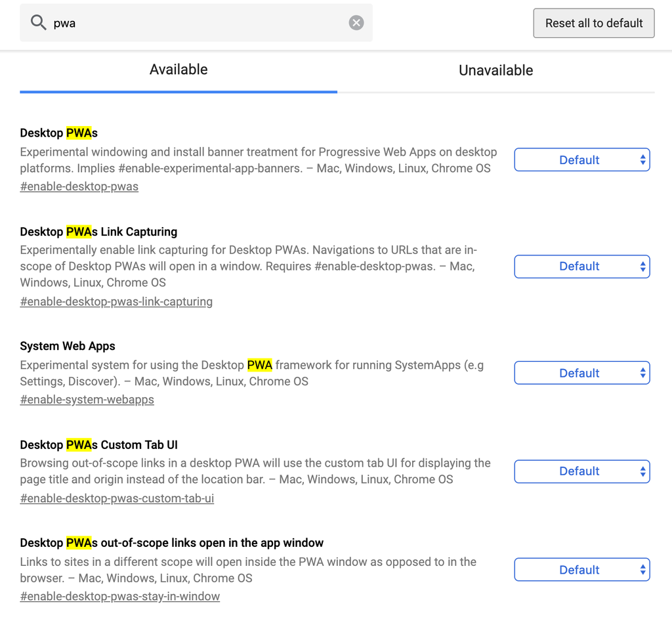The height and width of the screenshot is (623, 672).
Task: Follow the #enable-system-webapps link
Action: [87, 400]
